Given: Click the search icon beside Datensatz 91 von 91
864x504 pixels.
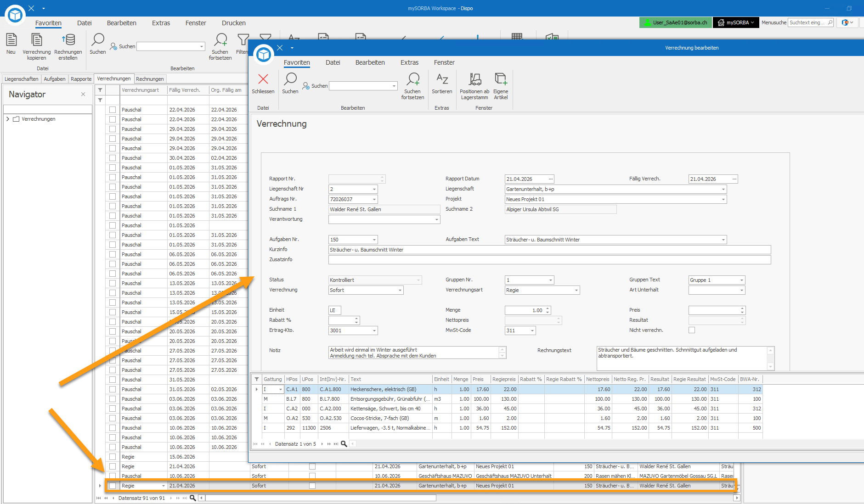Looking at the screenshot, I should click(x=193, y=498).
